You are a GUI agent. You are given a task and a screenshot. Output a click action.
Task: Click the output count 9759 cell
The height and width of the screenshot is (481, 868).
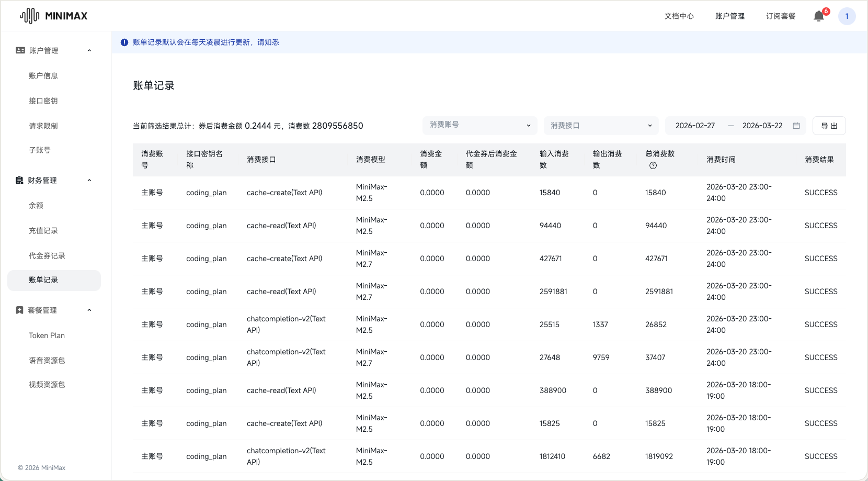601,357
